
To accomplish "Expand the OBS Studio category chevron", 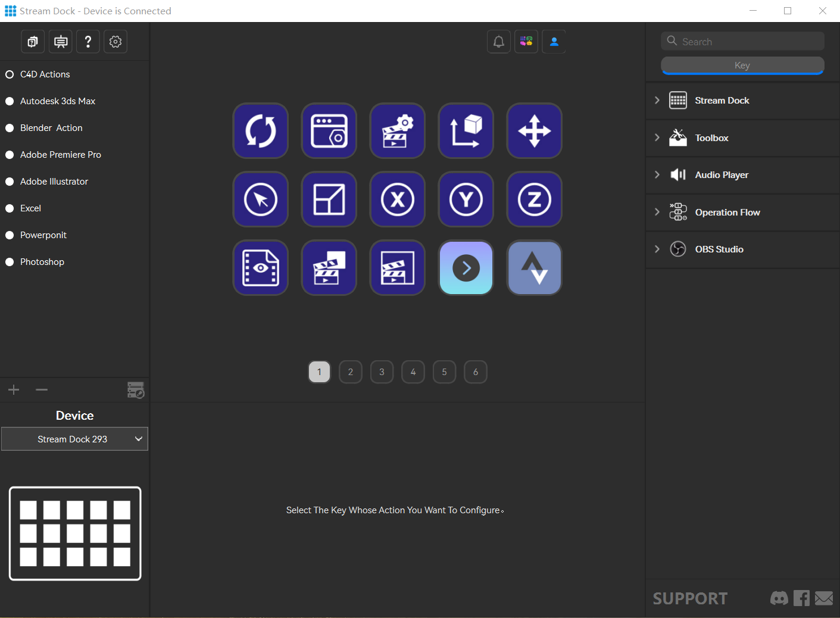I will pos(657,249).
